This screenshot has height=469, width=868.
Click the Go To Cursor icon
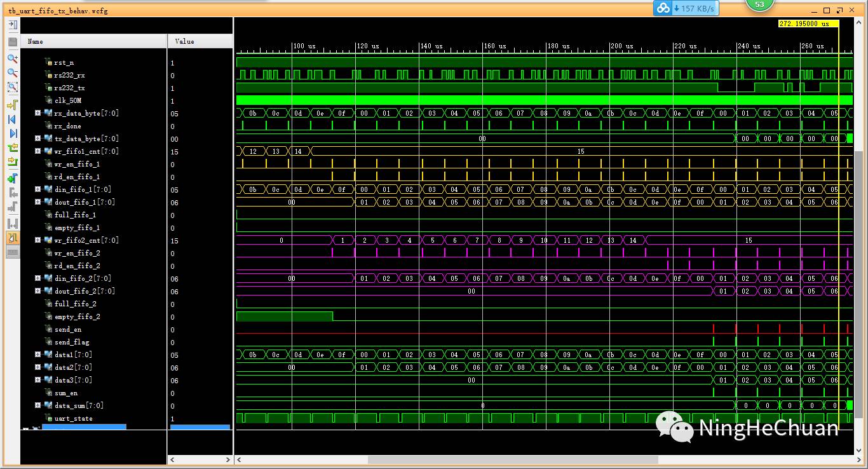tap(12, 104)
